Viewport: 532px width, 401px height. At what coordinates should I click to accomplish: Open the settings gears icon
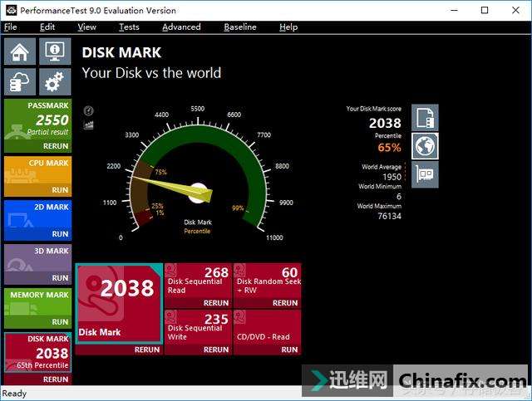click(x=55, y=82)
